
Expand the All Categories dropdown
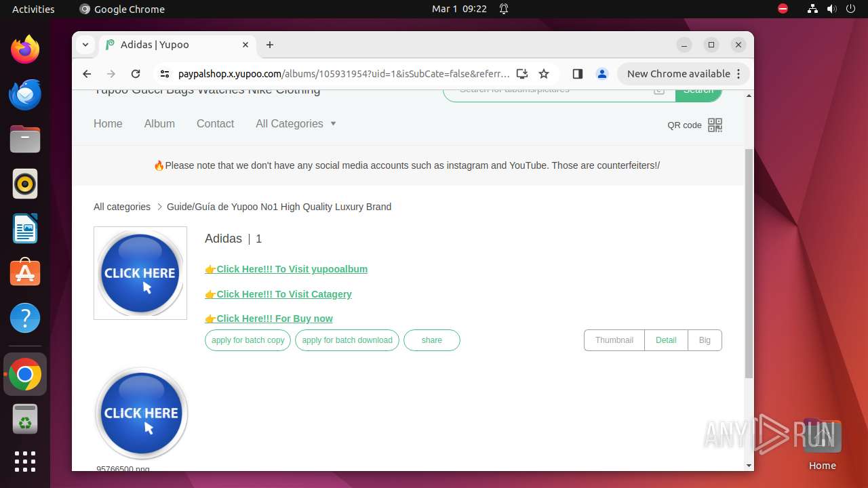(x=296, y=123)
